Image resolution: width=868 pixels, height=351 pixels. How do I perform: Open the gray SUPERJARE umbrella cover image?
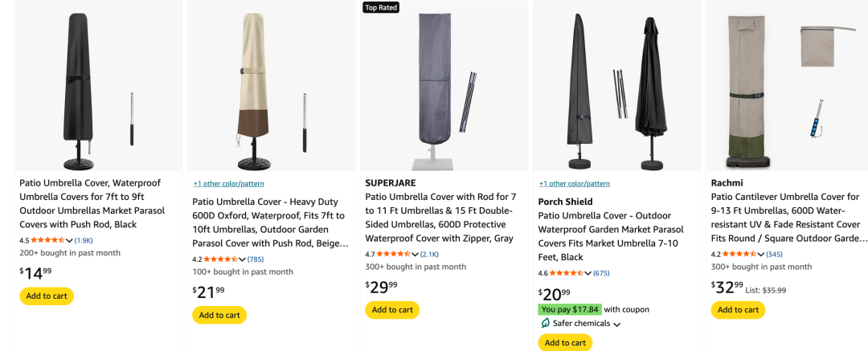444,88
